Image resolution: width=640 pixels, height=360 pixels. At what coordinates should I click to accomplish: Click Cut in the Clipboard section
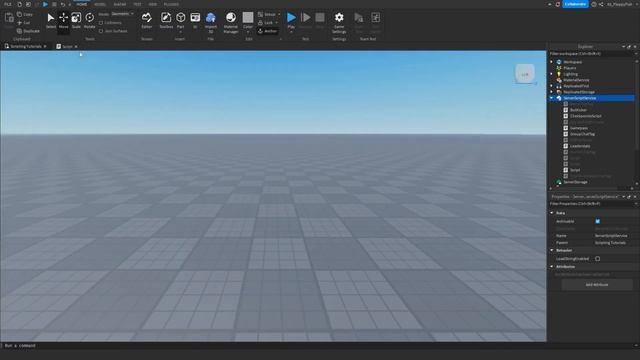tap(24, 23)
